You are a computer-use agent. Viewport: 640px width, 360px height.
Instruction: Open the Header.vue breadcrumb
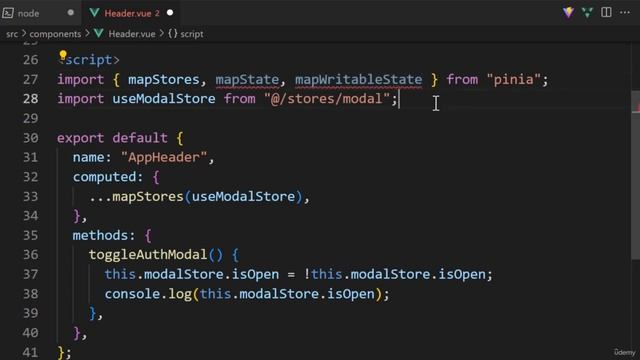[132, 34]
